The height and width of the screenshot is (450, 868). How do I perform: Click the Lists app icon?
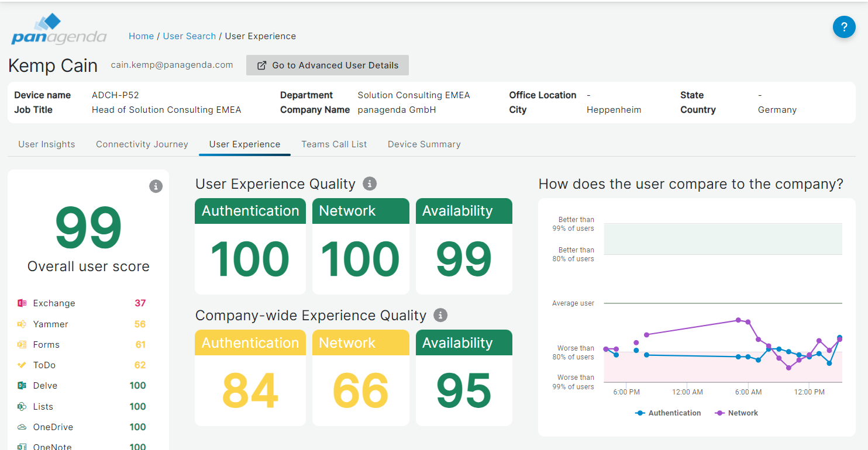(x=22, y=406)
